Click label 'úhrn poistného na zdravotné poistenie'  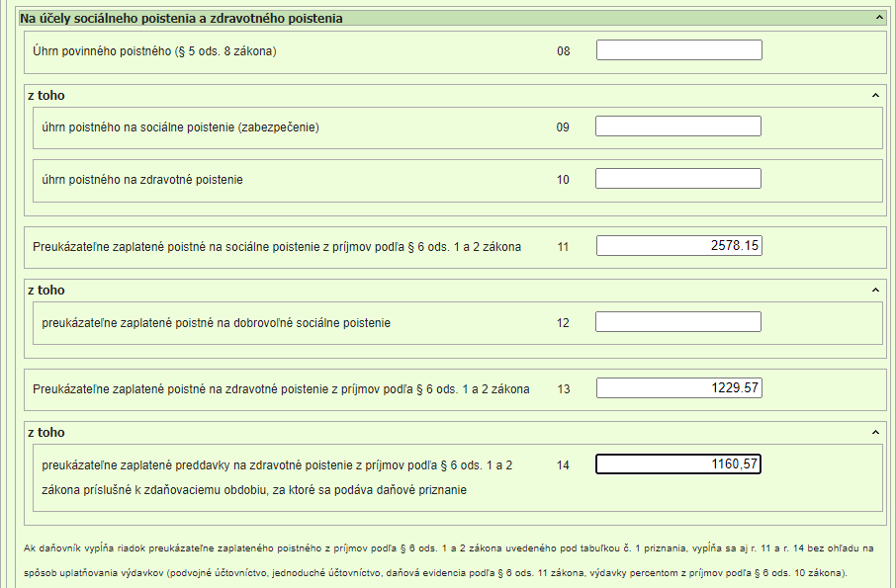[x=142, y=180]
